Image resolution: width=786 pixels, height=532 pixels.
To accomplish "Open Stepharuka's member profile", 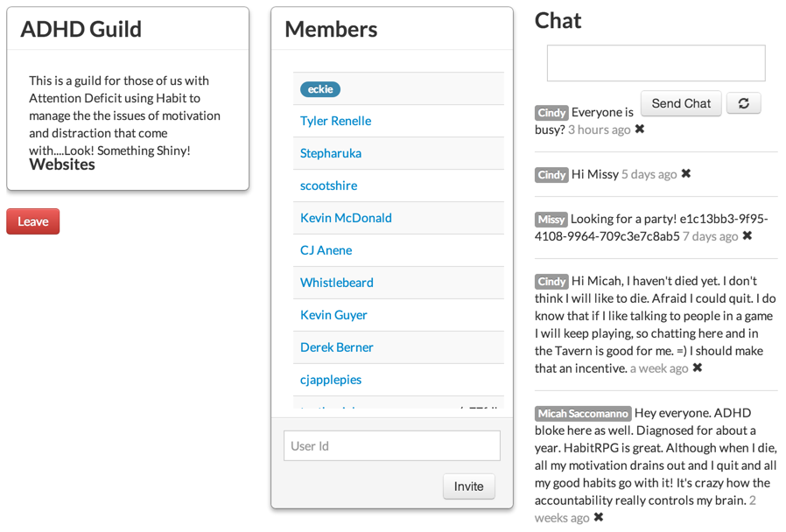I will point(331,153).
